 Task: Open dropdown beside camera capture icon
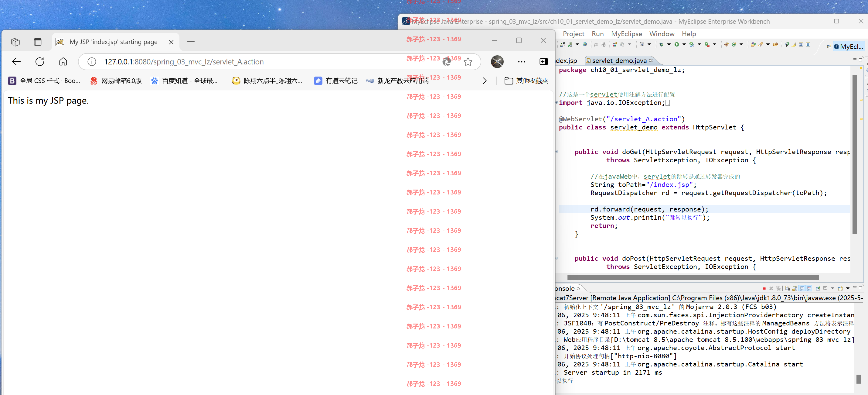649,45
